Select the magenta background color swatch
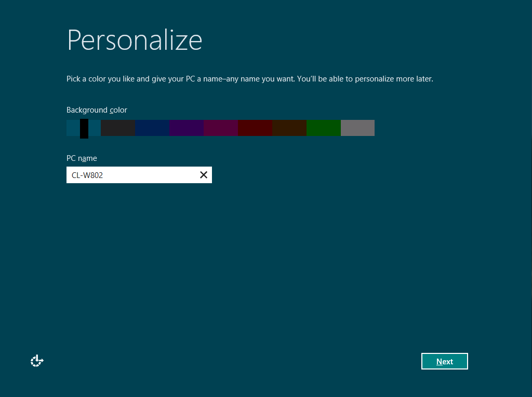Viewport: 532px width, 397px height. coord(221,128)
